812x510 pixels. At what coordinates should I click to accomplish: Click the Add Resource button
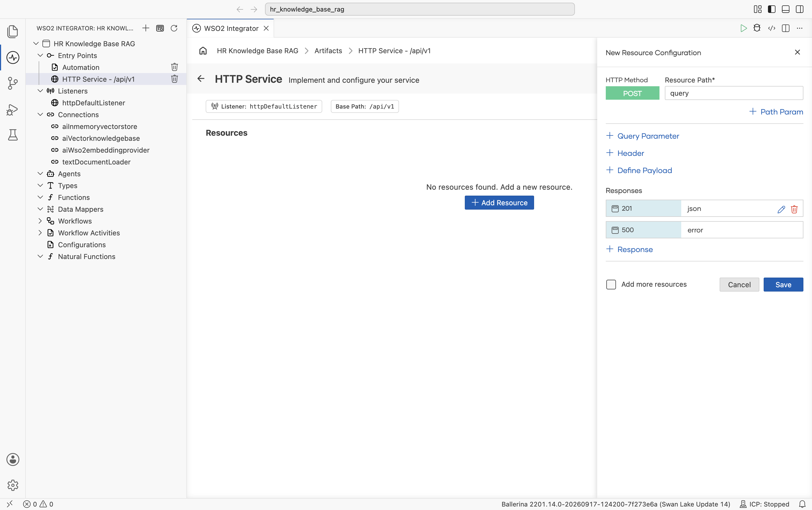499,203
